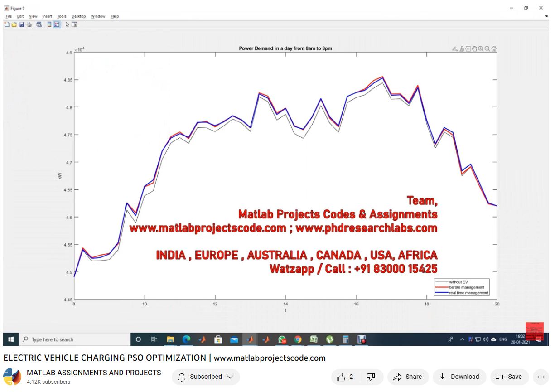Click the Save to playlist button

pos(509,377)
